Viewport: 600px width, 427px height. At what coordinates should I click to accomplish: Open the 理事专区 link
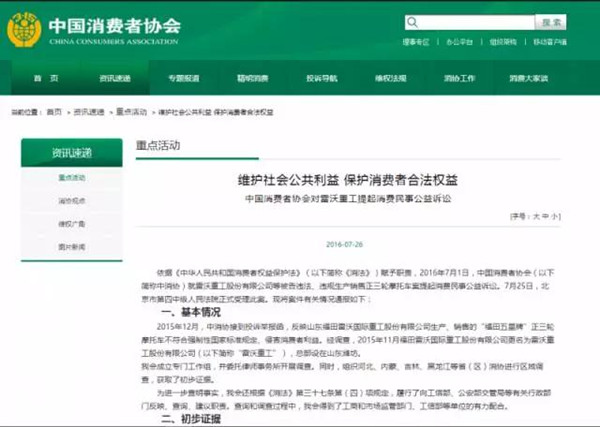416,42
